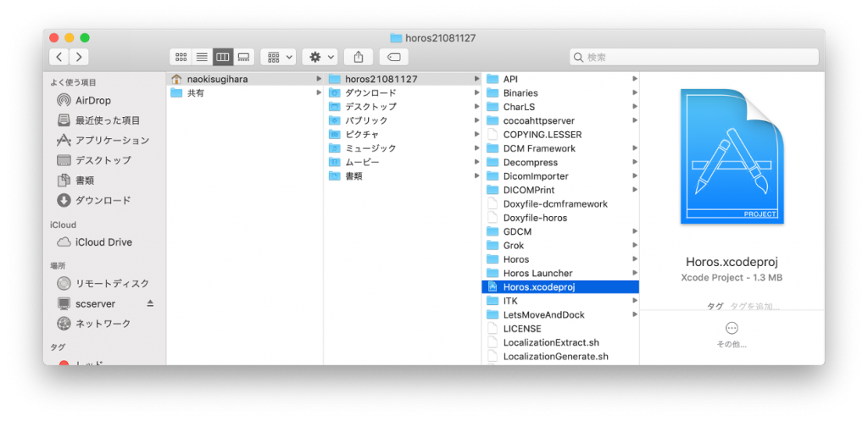Screen dimensions: 868x422
Task: Open 書類 in the sidebar
Action: [75, 180]
